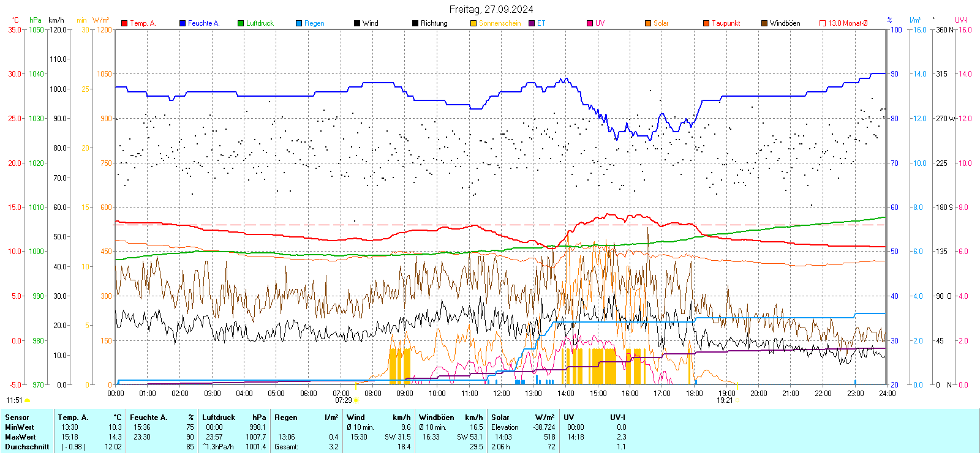Viewport: 980px width, 453px height.
Task: Click the yellow Sonnenschein legend square
Action: (x=473, y=23)
